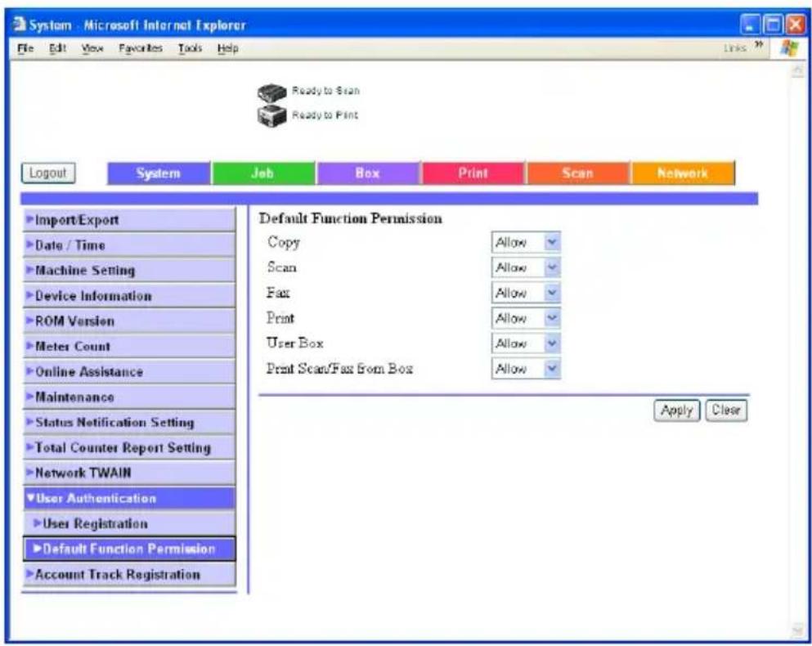Switch to the Network tab
The width and height of the screenshot is (812, 646).
point(683,173)
